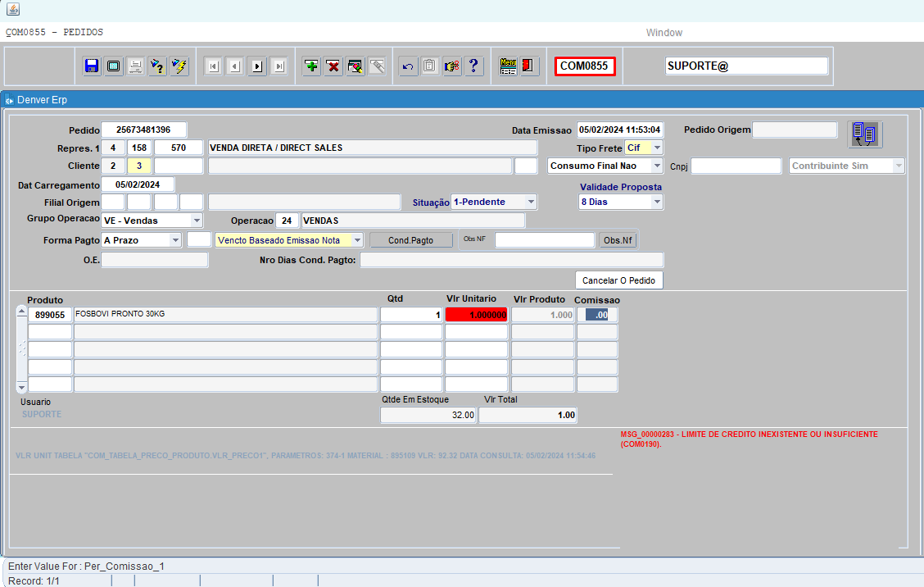The image size is (924, 587).
Task: Click the red Vlr Unitario 1.000000 field
Action: tap(476, 315)
